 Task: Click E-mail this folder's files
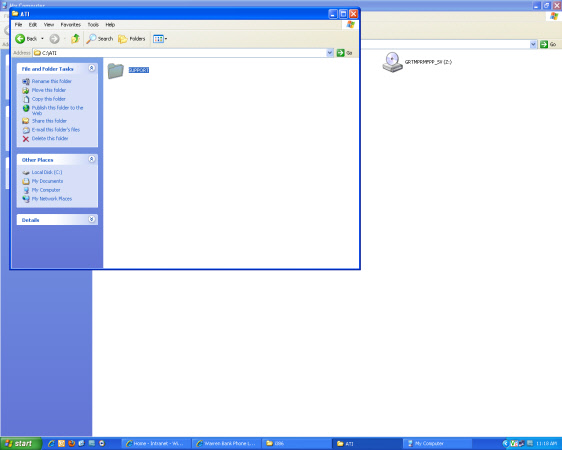coord(56,130)
